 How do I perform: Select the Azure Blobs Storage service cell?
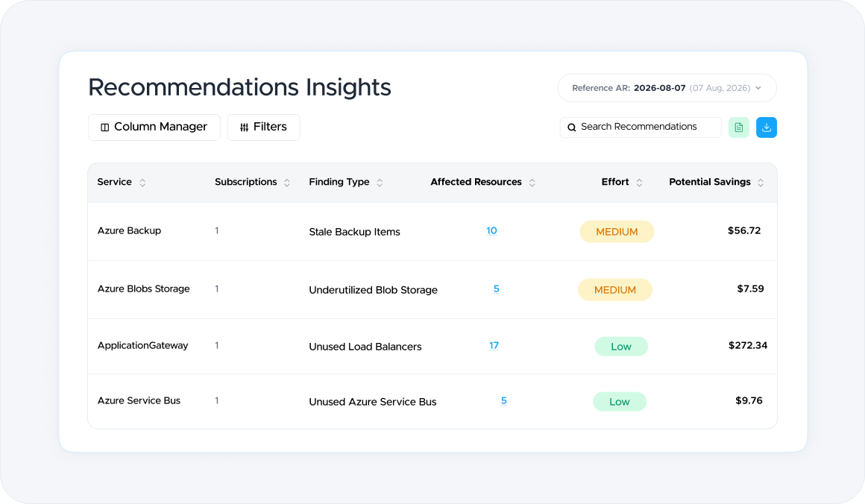pos(143,289)
